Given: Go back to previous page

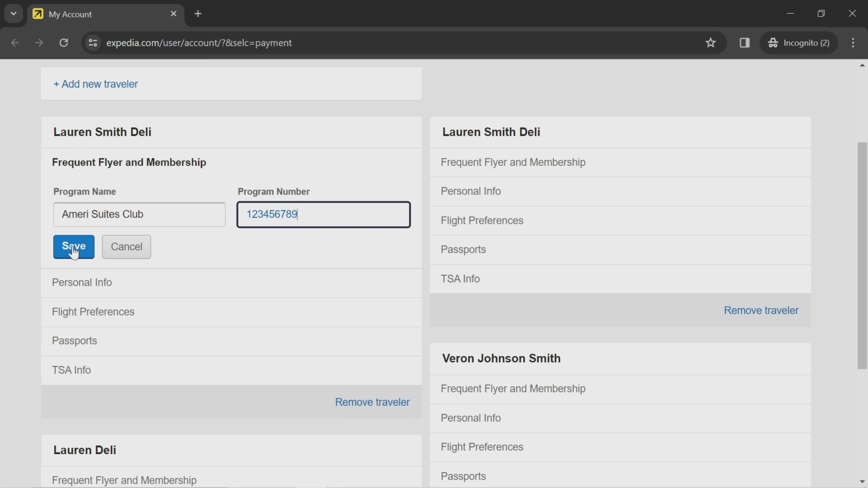Looking at the screenshot, I should point(15,43).
